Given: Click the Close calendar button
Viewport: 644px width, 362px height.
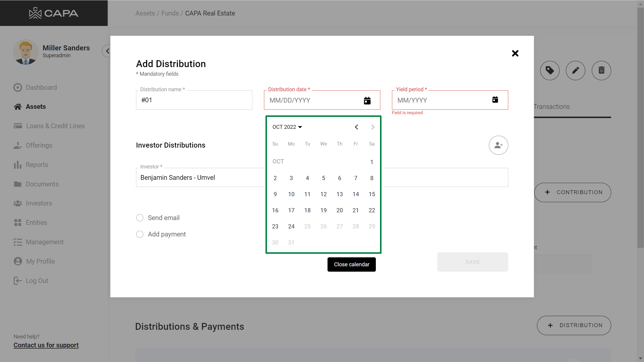Looking at the screenshot, I should coord(351,264).
